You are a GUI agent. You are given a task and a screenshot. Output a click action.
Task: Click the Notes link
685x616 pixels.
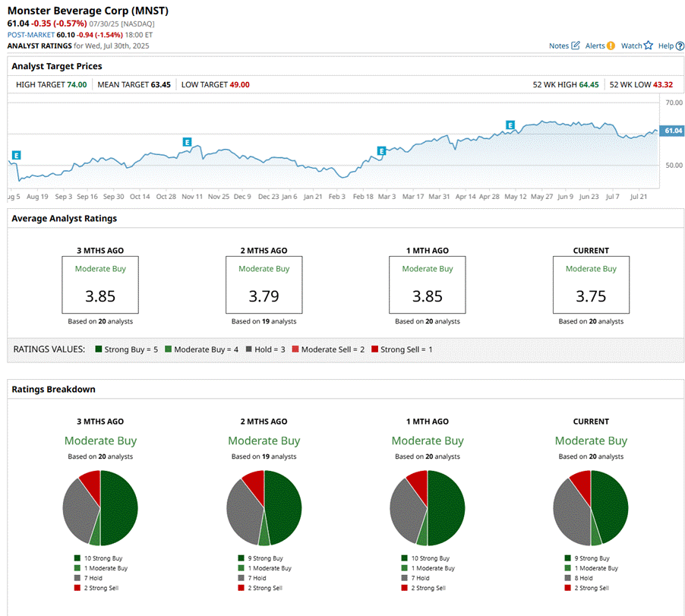click(559, 46)
